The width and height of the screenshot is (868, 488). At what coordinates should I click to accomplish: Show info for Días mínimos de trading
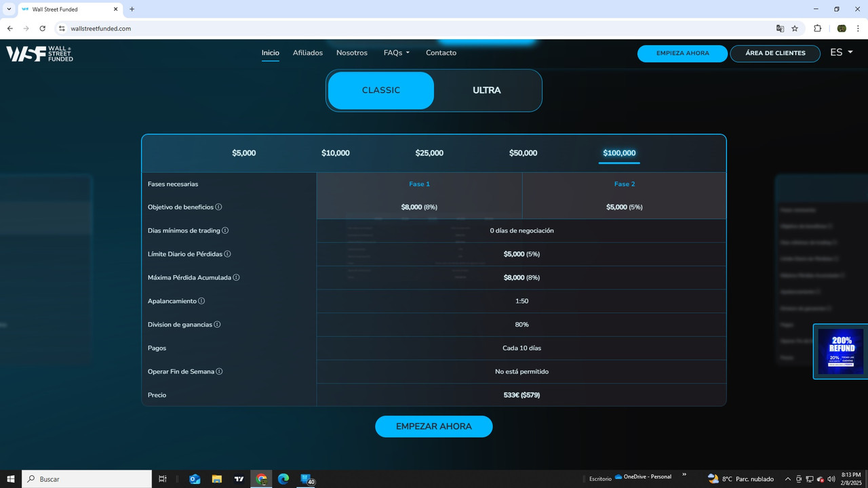(225, 230)
